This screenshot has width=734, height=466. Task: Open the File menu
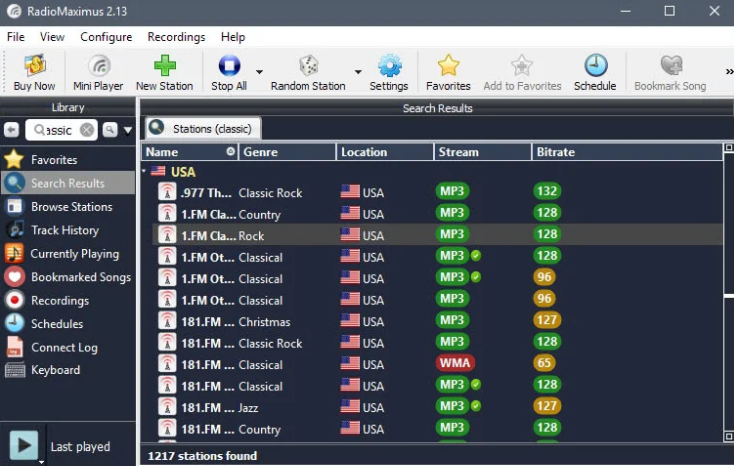pos(15,37)
